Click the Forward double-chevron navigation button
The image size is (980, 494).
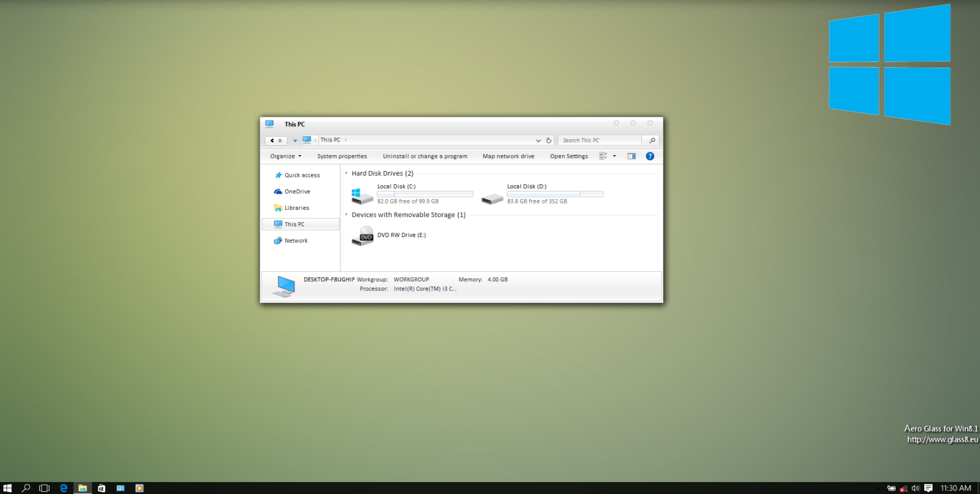click(280, 140)
